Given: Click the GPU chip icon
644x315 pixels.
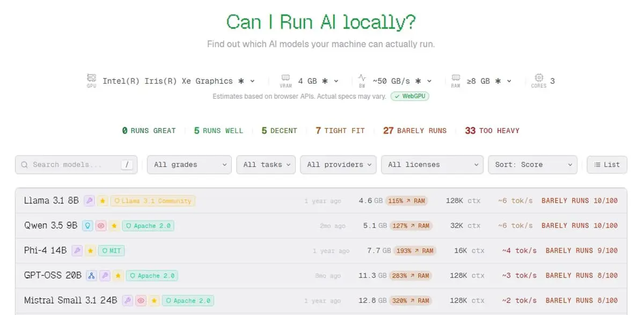Looking at the screenshot, I should tap(92, 78).
